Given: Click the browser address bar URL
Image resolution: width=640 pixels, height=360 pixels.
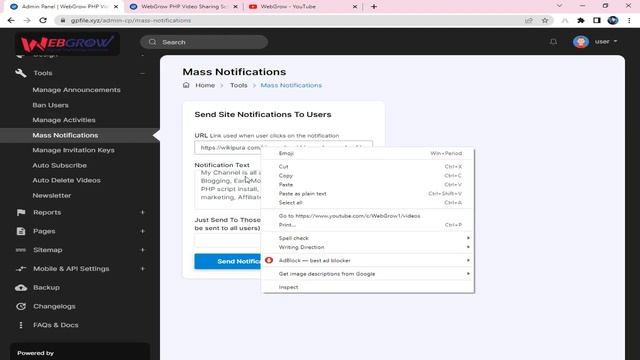Looking at the screenshot, I should [x=131, y=20].
